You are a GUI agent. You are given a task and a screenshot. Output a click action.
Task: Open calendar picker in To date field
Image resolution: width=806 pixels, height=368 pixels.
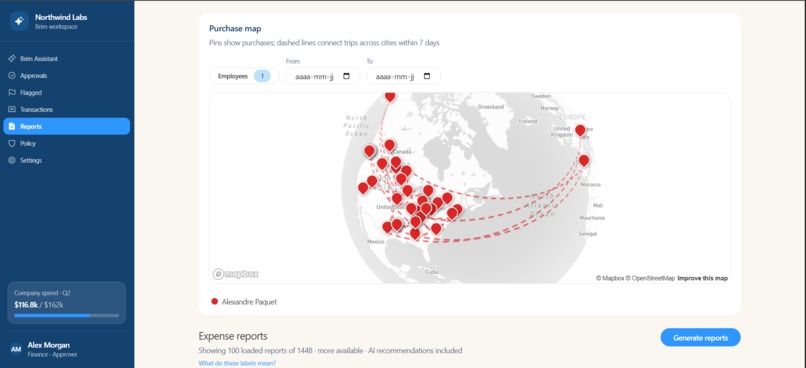coord(427,76)
